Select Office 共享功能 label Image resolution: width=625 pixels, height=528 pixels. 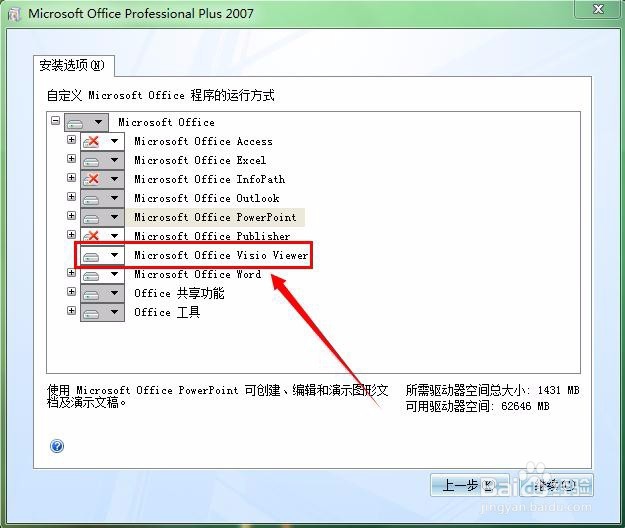pos(179,293)
